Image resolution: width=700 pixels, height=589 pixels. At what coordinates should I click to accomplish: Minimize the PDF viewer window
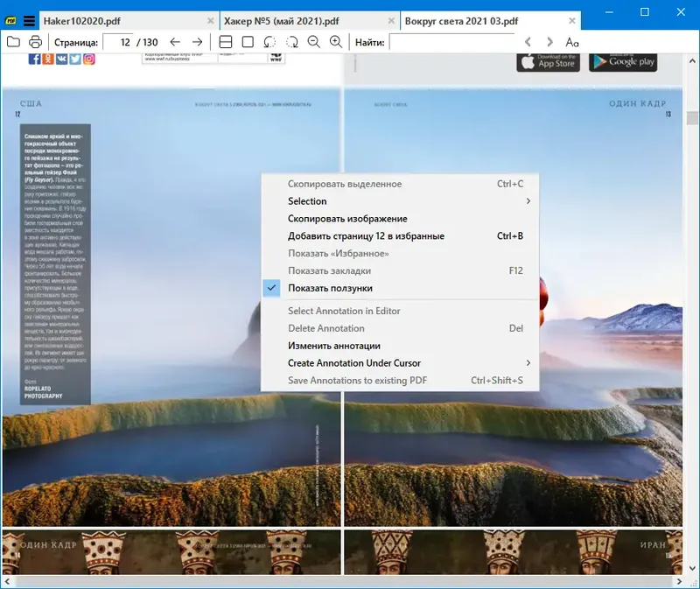(609, 11)
